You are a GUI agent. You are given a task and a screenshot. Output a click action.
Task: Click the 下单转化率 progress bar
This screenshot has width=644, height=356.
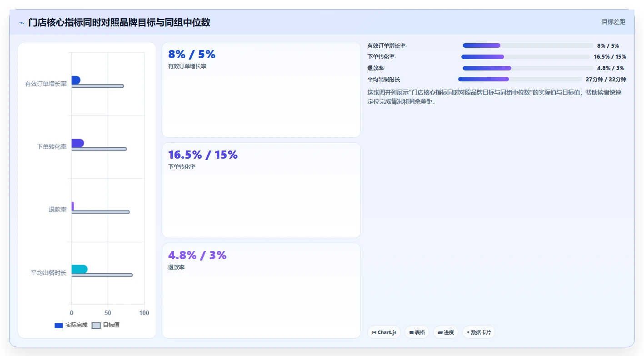point(526,57)
